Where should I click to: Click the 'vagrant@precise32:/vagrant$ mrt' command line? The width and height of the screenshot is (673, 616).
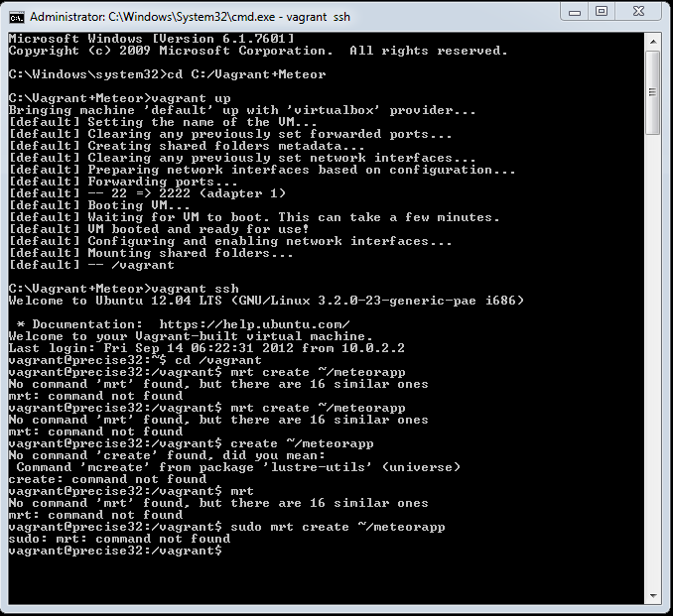(x=131, y=491)
